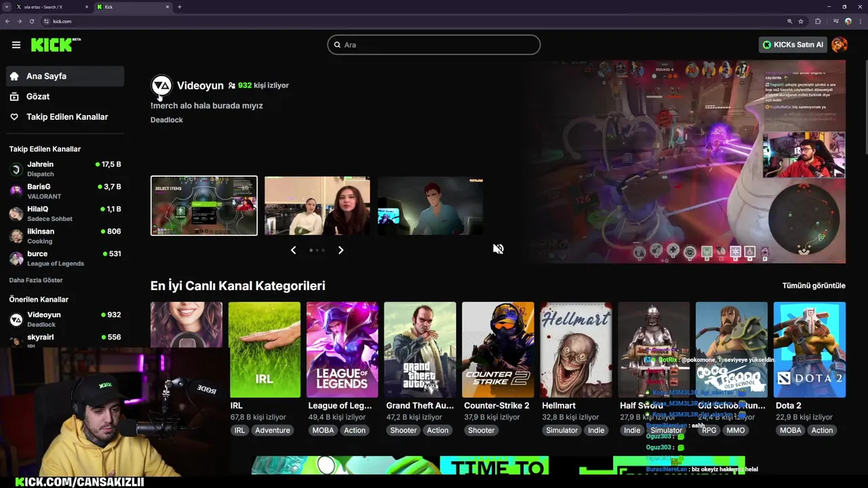Unmute the featured stream preview
868x488 pixels.
click(x=498, y=249)
